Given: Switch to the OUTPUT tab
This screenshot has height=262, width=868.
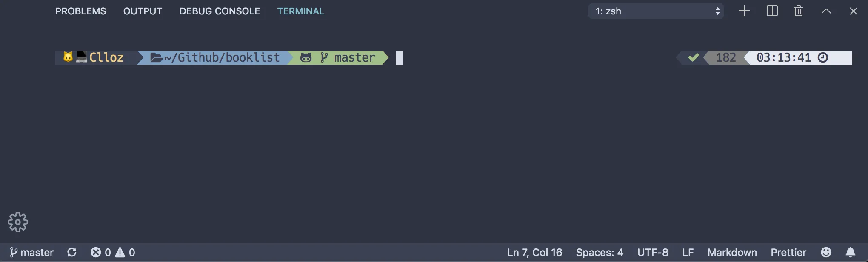Looking at the screenshot, I should tap(143, 11).
